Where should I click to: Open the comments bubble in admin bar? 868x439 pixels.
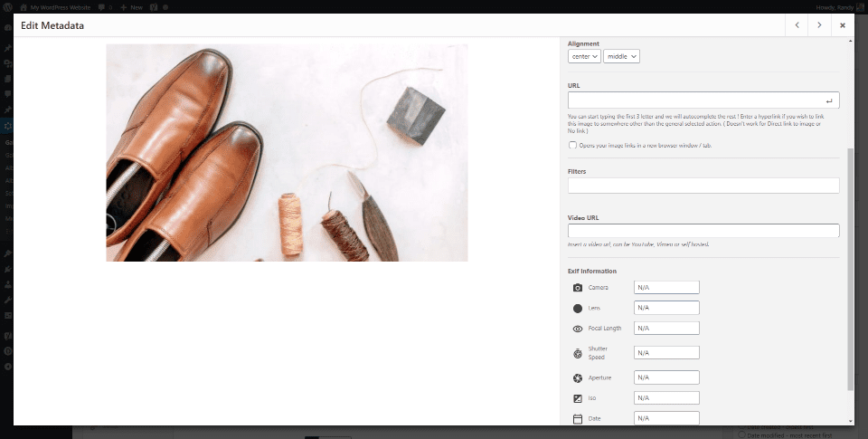pyautogui.click(x=103, y=7)
